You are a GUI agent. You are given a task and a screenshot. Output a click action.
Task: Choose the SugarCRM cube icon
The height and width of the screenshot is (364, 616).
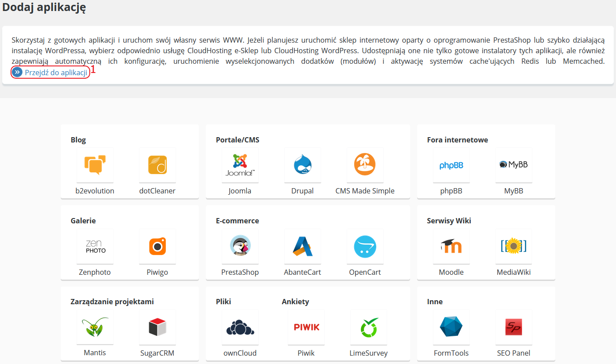pyautogui.click(x=158, y=328)
